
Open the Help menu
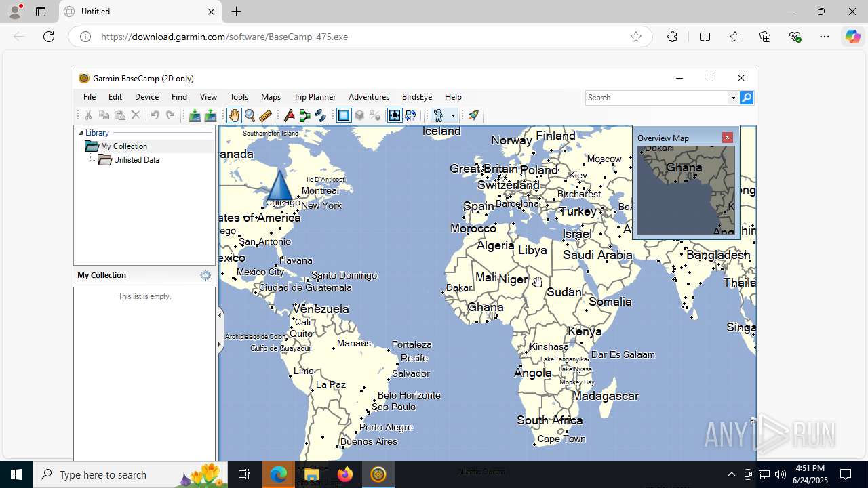click(453, 97)
